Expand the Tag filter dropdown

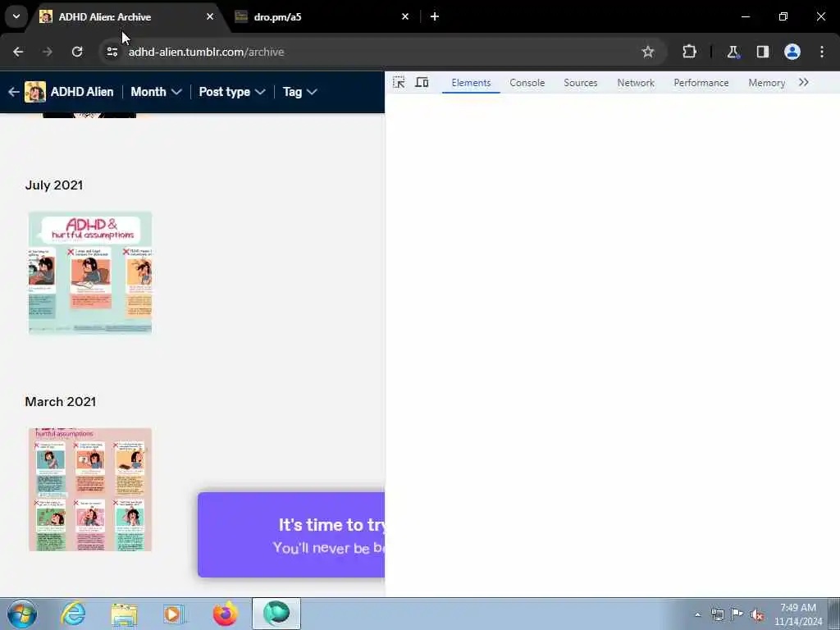(x=300, y=92)
